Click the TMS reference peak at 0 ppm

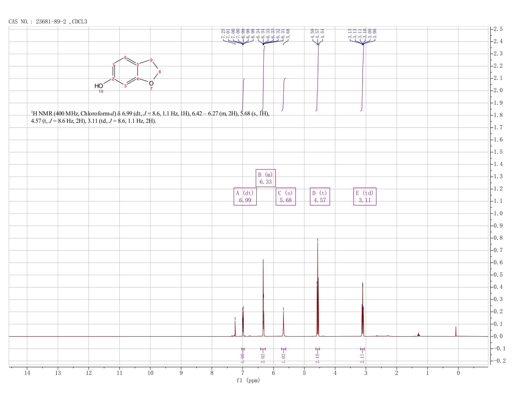pos(456,331)
